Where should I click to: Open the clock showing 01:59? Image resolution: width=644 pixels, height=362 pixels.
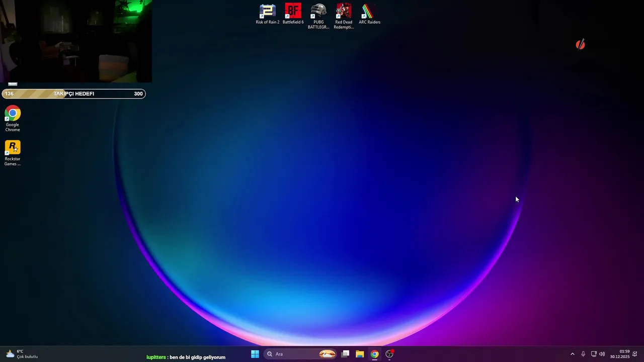pyautogui.click(x=620, y=354)
